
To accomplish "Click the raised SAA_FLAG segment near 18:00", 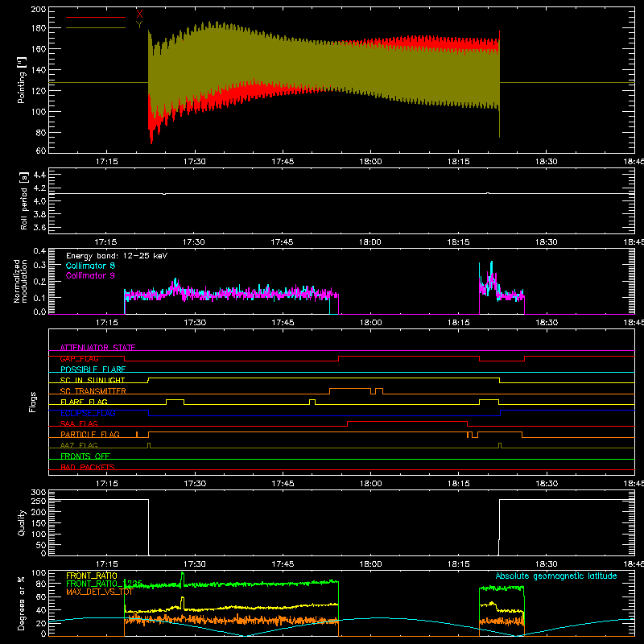I will [x=407, y=423].
